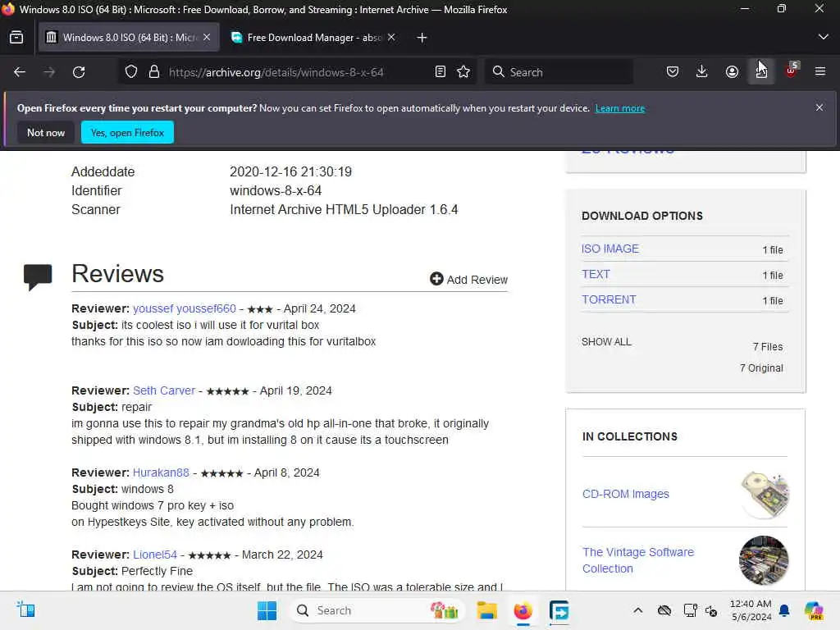Open The Vintage Software Collection link

pyautogui.click(x=638, y=560)
